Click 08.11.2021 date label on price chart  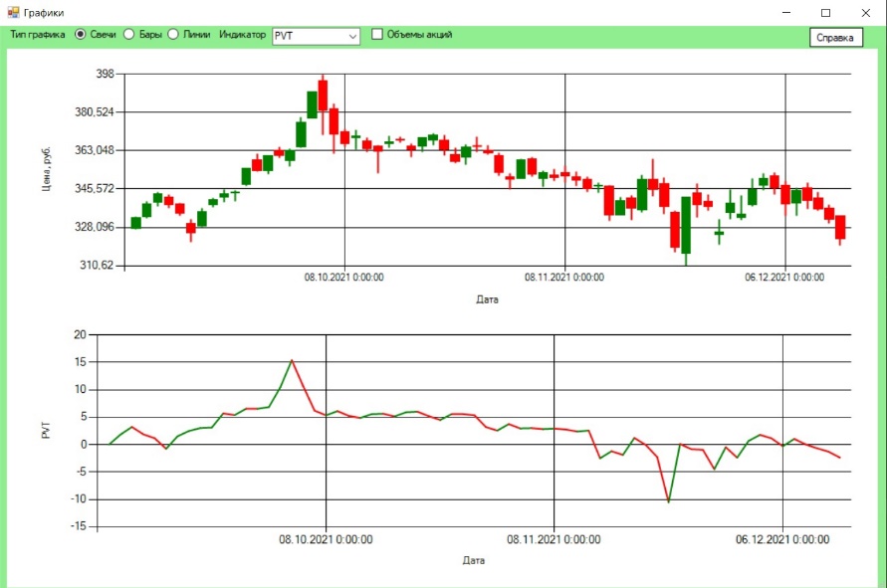(564, 277)
